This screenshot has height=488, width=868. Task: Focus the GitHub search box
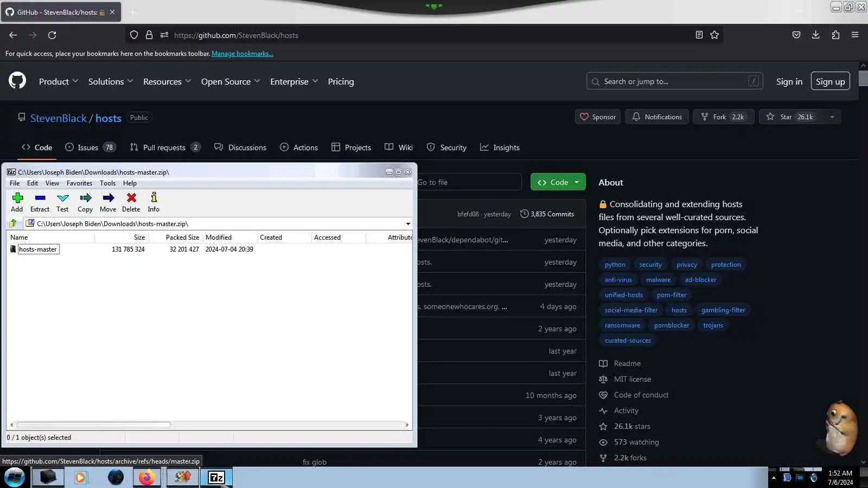[674, 81]
